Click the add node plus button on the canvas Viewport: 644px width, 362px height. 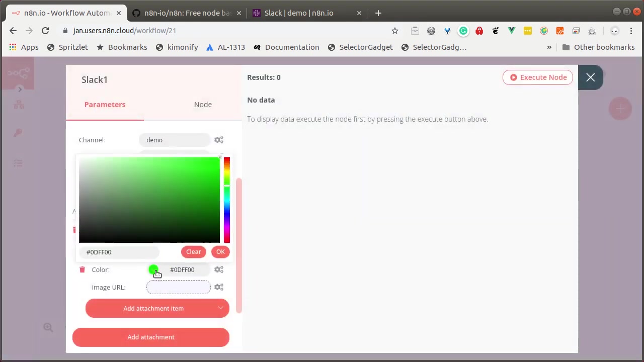pos(620,109)
